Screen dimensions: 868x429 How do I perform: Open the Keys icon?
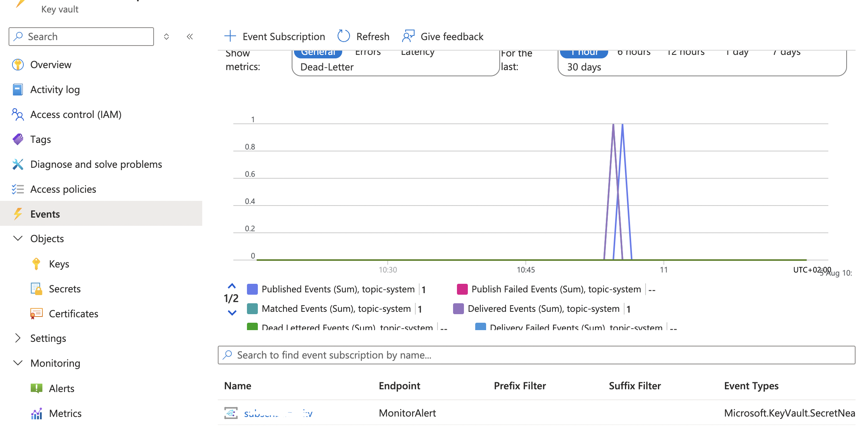tap(36, 264)
